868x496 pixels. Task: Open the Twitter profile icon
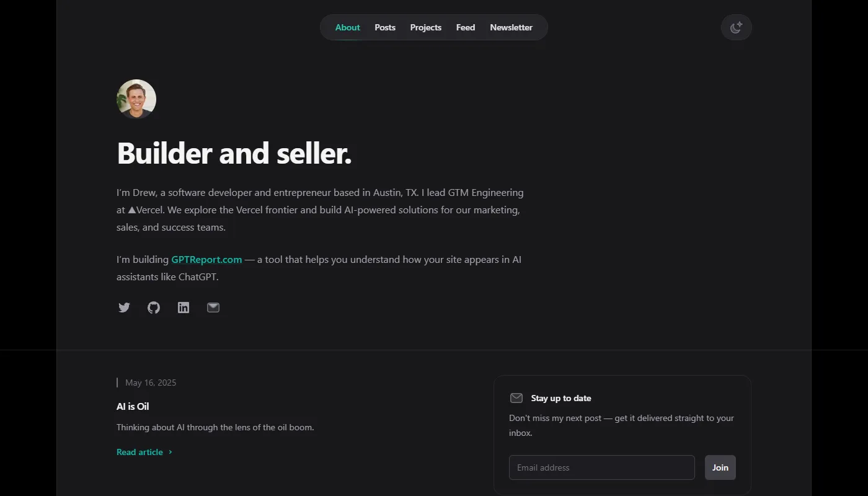pyautogui.click(x=124, y=308)
